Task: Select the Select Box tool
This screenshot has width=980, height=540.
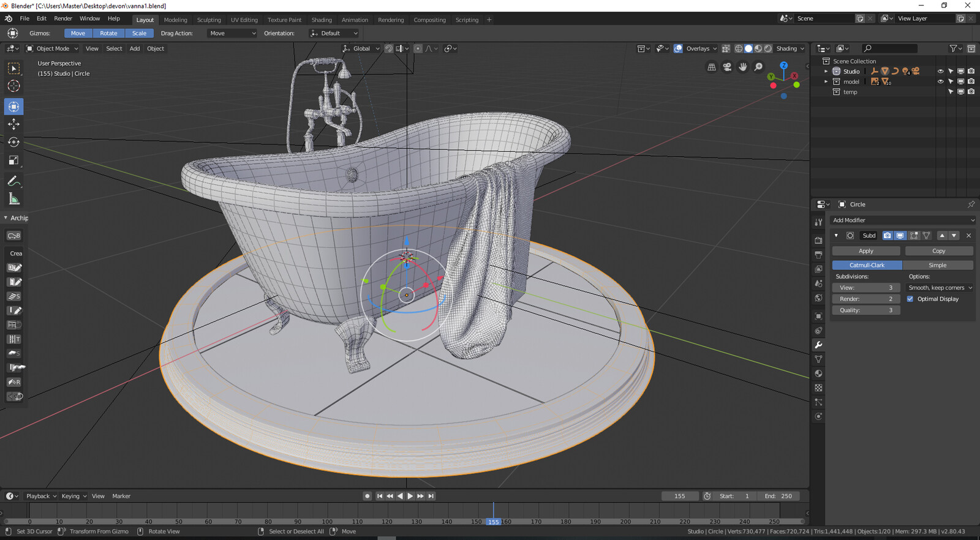Action: [13, 69]
